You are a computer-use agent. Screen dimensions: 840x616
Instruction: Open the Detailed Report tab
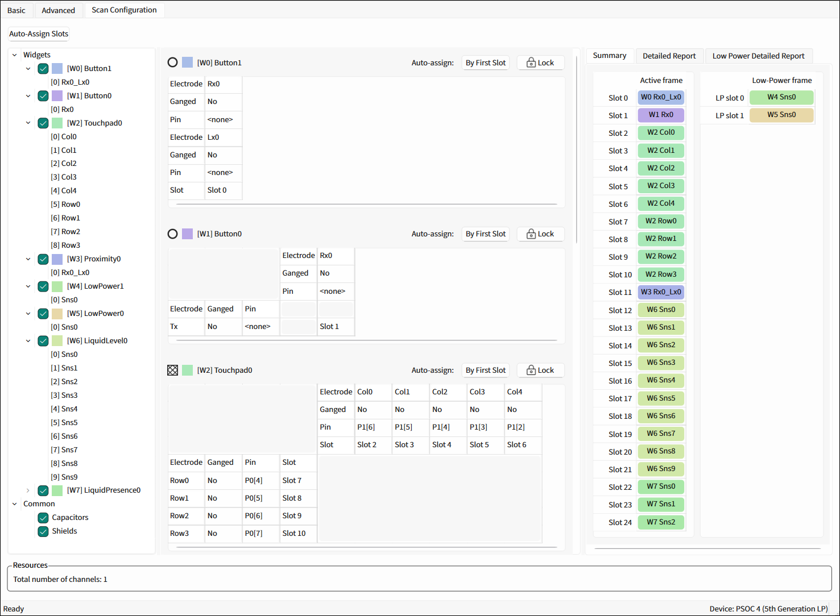(669, 56)
